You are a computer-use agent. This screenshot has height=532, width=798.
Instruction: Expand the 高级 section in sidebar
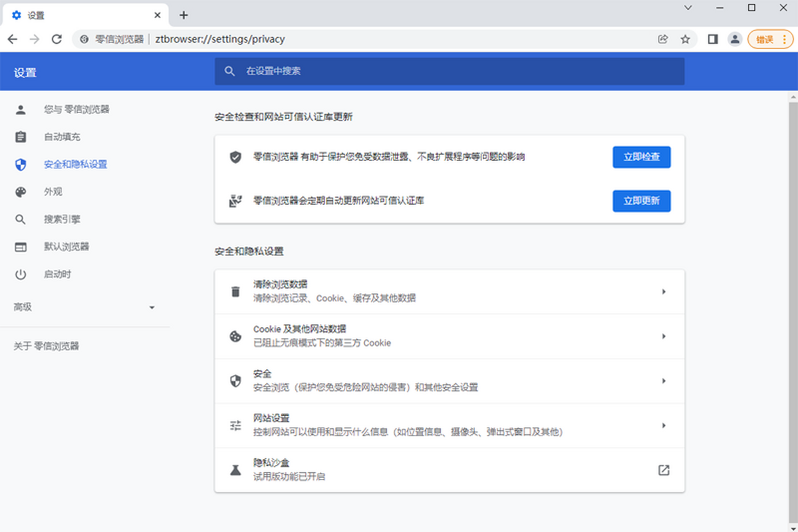(85, 307)
